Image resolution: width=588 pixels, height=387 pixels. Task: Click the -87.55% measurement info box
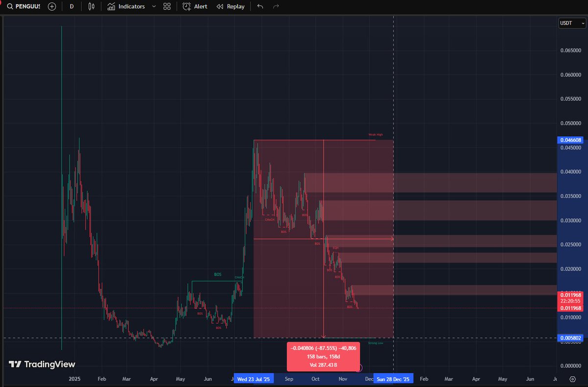pyautogui.click(x=324, y=357)
